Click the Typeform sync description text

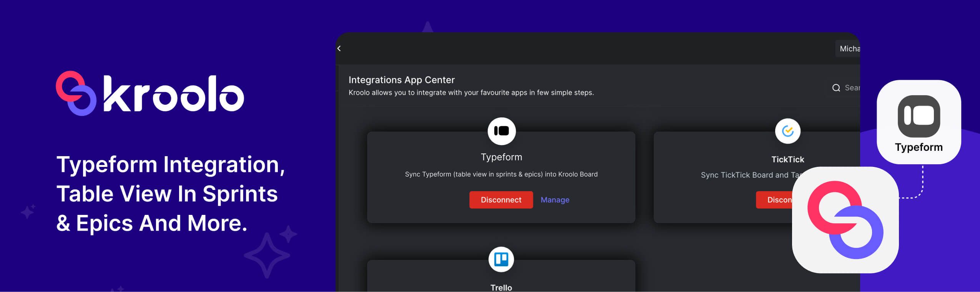(501, 174)
